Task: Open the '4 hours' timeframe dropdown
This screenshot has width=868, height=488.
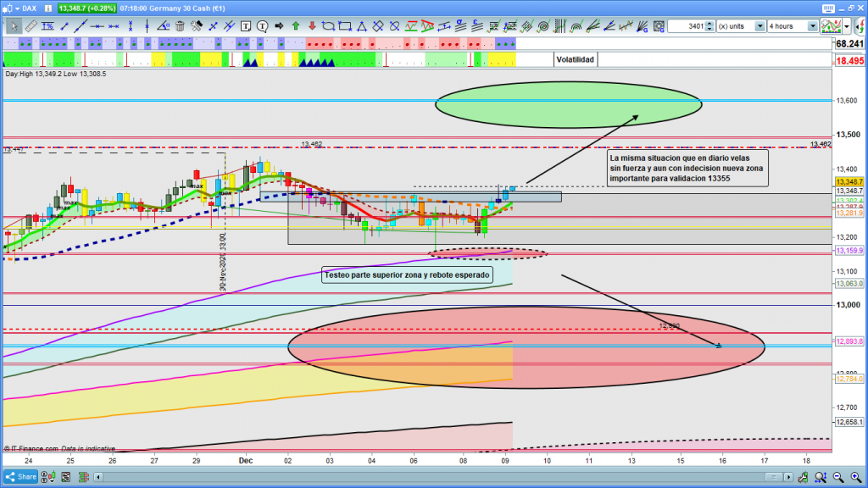Action: [812, 26]
